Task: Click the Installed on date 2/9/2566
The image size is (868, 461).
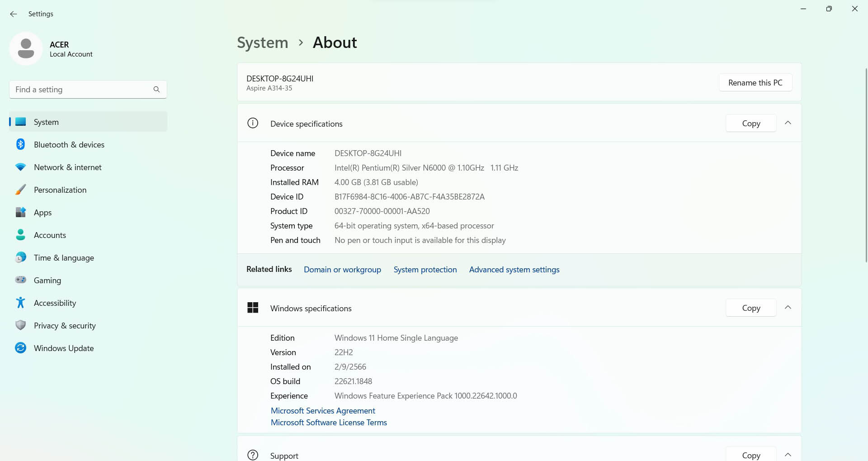Action: (x=350, y=366)
